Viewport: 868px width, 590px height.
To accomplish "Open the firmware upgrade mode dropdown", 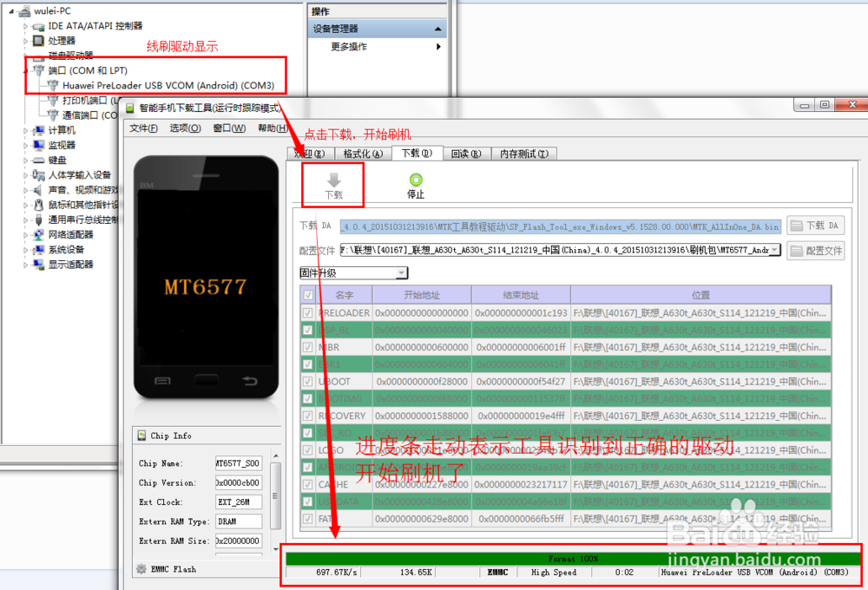I will click(x=401, y=272).
